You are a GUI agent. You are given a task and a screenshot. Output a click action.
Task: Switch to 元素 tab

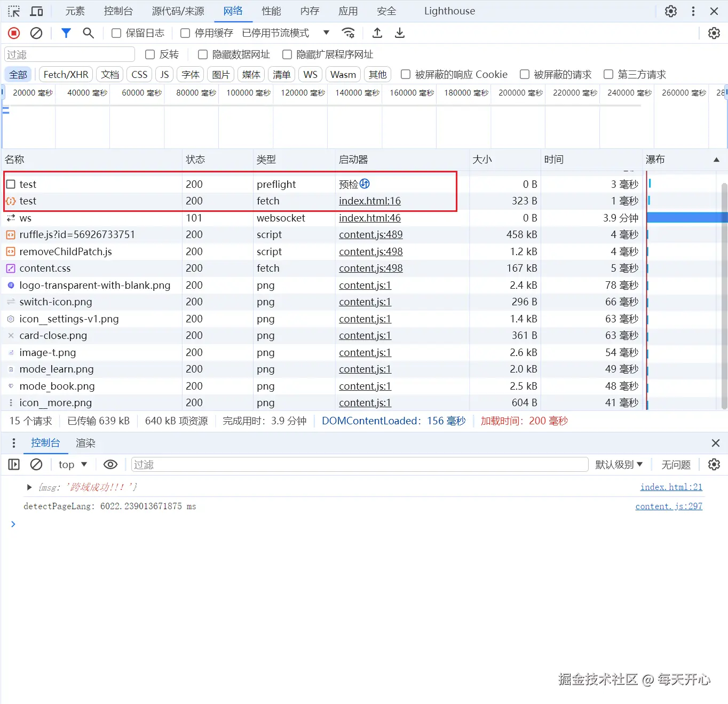(75, 11)
